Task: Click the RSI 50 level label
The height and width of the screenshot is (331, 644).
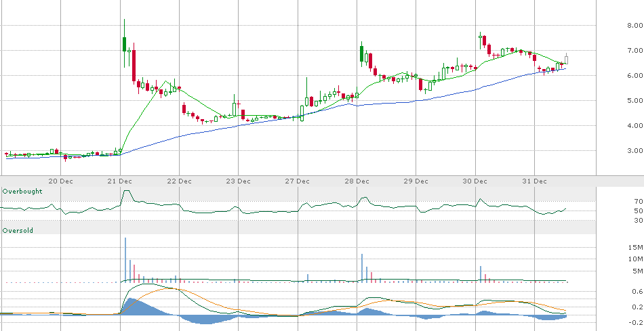Action: point(639,211)
